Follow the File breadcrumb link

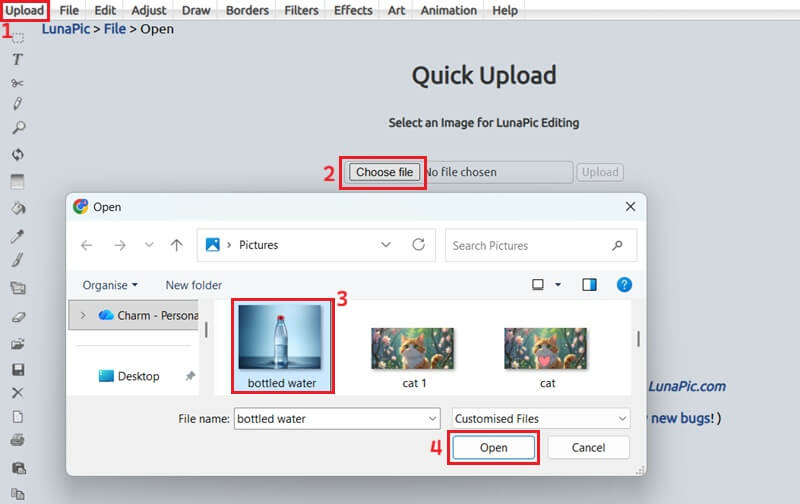[114, 29]
